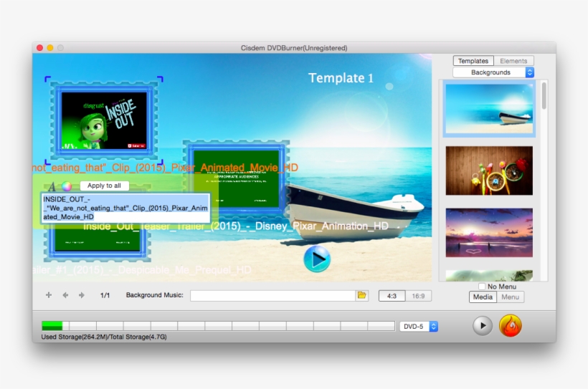Viewport: 588px width, 389px height.
Task: Go to next menu page arrow
Action: 82,295
